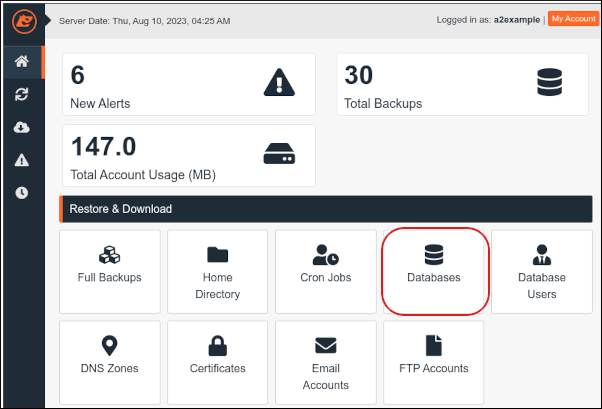Click the 'a2example' username text
The height and width of the screenshot is (409, 602).
pos(517,20)
